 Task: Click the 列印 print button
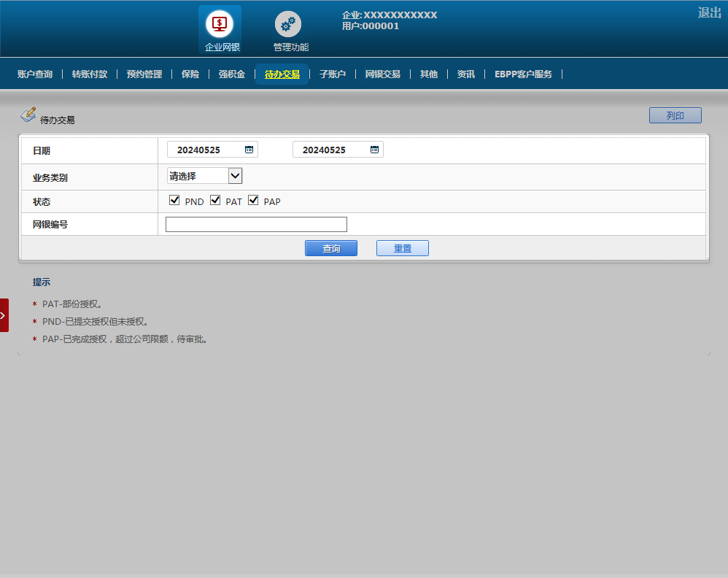tap(675, 116)
